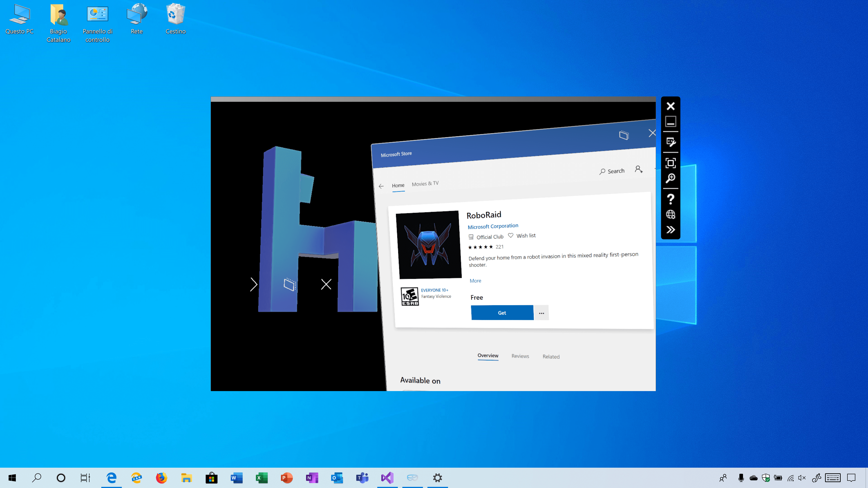
Task: Expand emulator Tools double-chevron
Action: (x=670, y=230)
